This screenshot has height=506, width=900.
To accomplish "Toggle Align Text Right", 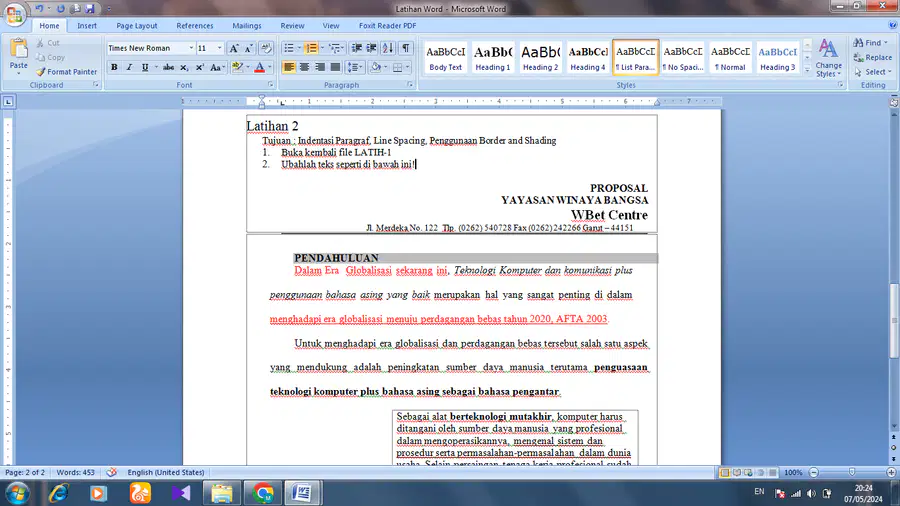I will 320,68.
